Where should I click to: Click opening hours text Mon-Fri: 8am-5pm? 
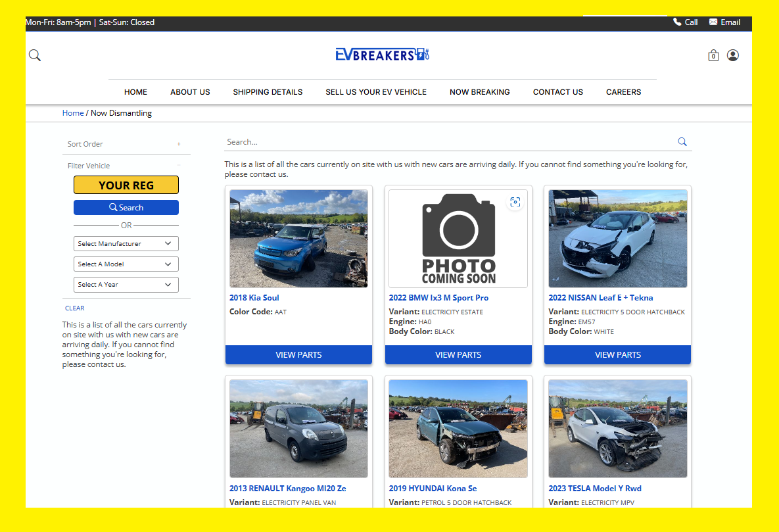click(x=58, y=22)
